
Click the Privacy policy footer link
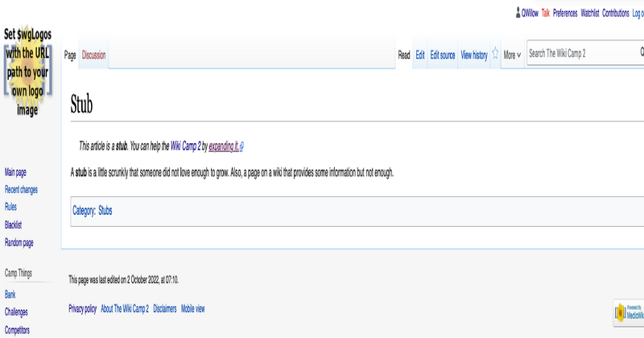[82, 308]
